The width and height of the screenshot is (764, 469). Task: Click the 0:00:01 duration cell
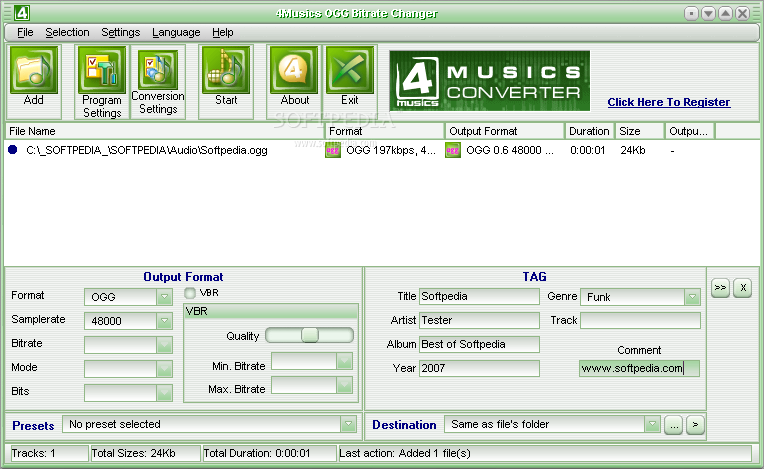[588, 150]
